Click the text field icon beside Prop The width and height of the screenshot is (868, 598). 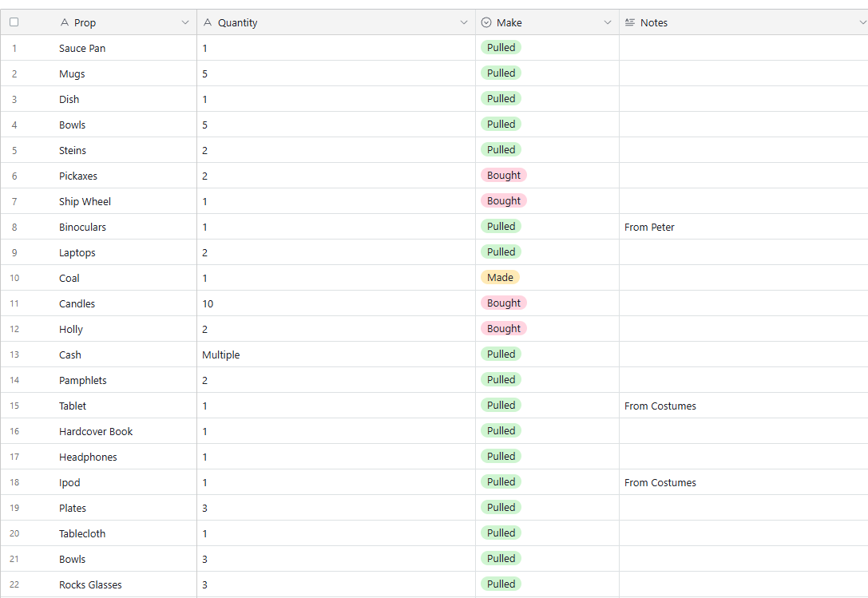pyautogui.click(x=65, y=23)
